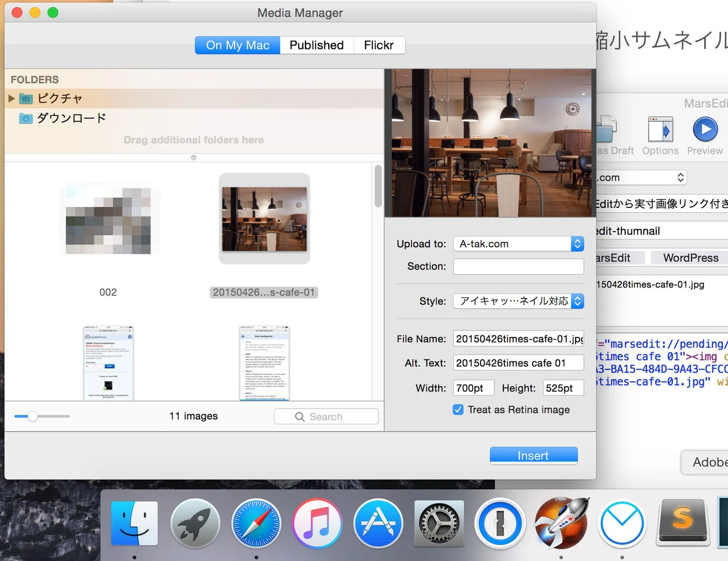Select the cafe photo thumbnail
Viewport: 728px width, 561px height.
(265, 219)
